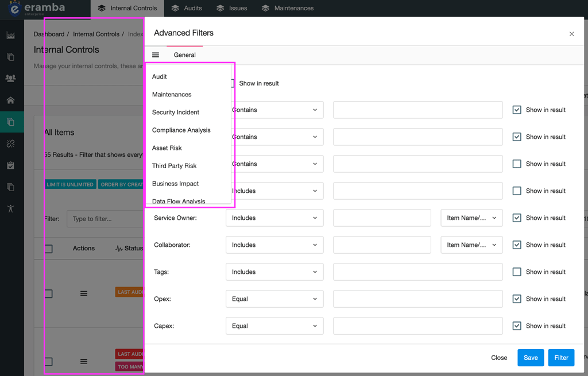Open the Maintenances top tab
Screen dimensions: 588x376
pos(288,8)
